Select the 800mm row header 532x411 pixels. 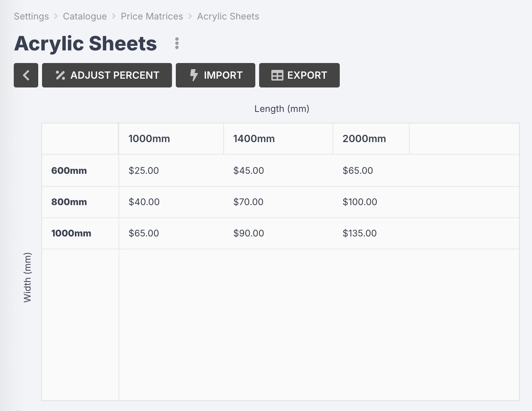point(80,202)
